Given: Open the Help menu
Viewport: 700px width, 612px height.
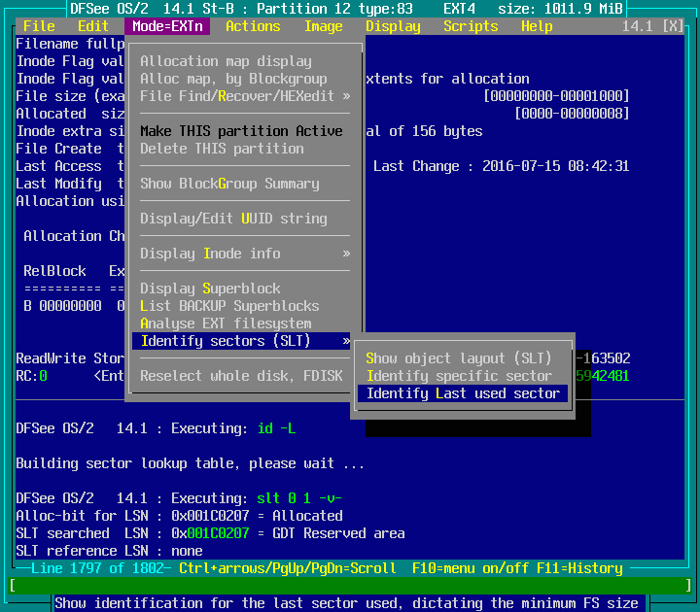Looking at the screenshot, I should click(x=537, y=26).
